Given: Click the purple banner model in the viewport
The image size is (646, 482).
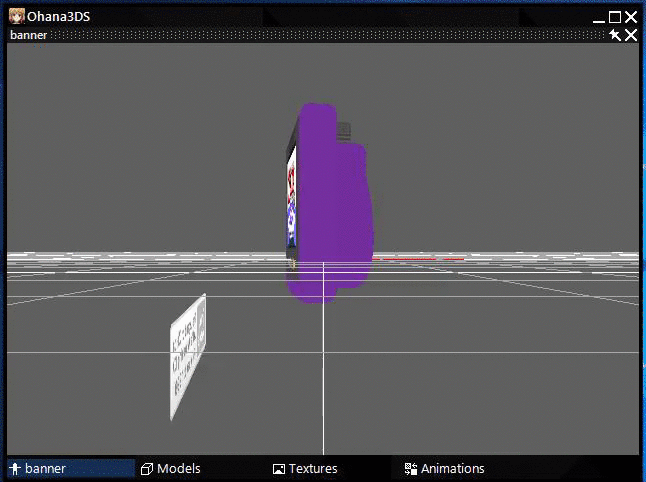Looking at the screenshot, I should [x=330, y=203].
